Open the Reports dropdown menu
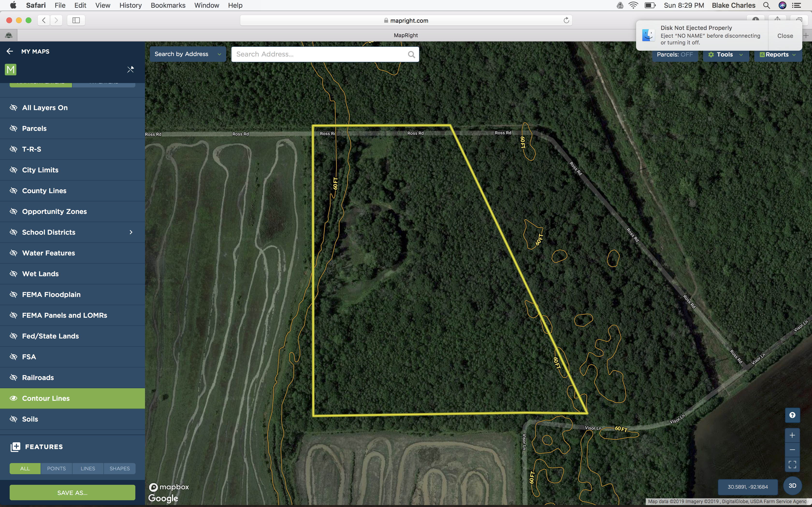 point(777,55)
